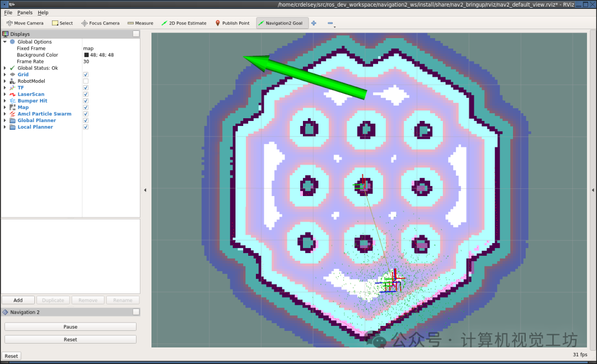This screenshot has width=597, height=364.
Task: Click the Pause navigation button
Action: (70, 327)
